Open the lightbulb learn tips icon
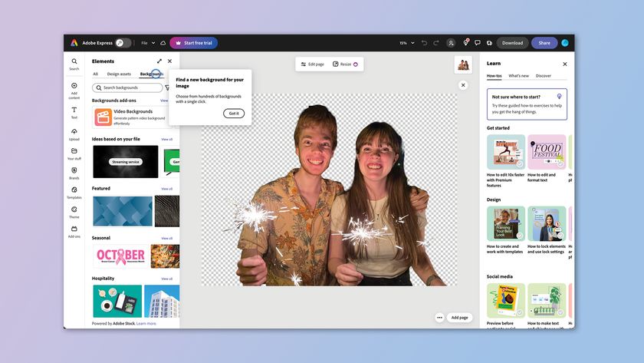Image resolution: width=644 pixels, height=363 pixels. [x=465, y=42]
